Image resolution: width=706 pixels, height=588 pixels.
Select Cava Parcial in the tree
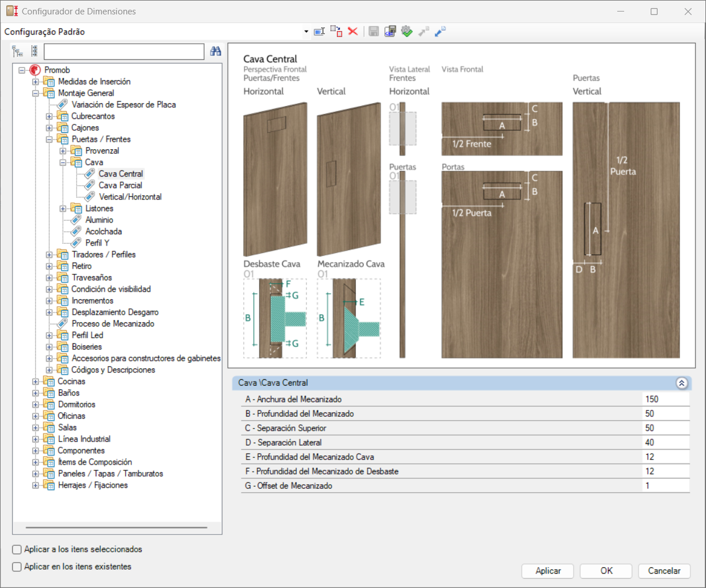(120, 186)
